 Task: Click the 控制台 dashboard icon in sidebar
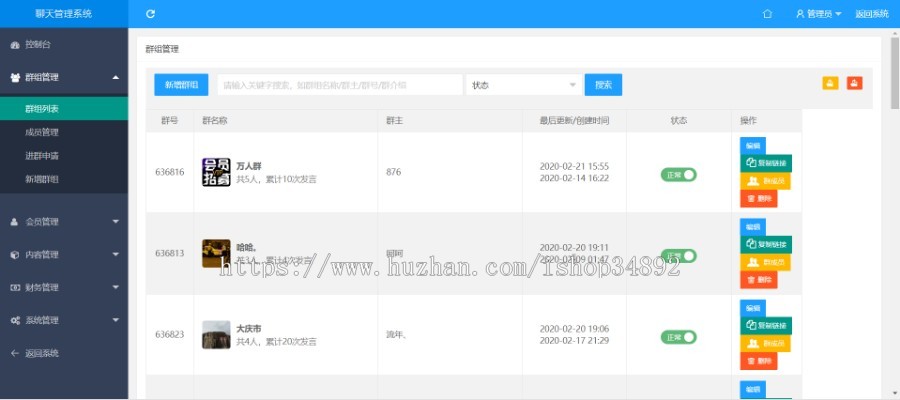(x=15, y=45)
